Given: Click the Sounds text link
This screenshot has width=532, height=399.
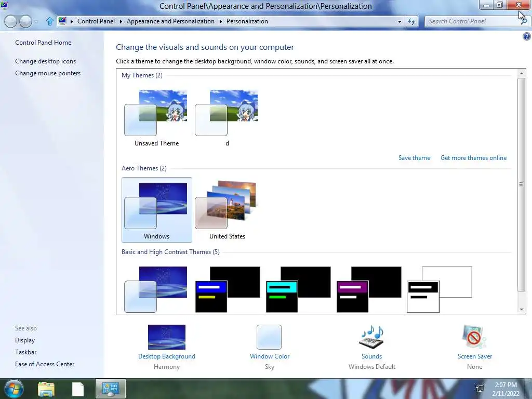Looking at the screenshot, I should click(x=371, y=356).
